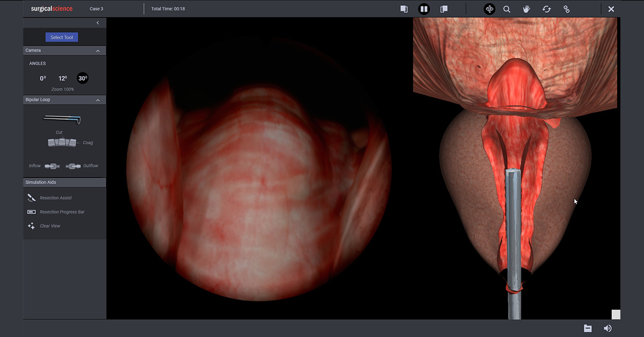The width and height of the screenshot is (644, 337).
Task: Click the white square in view corner
Action: tap(616, 314)
